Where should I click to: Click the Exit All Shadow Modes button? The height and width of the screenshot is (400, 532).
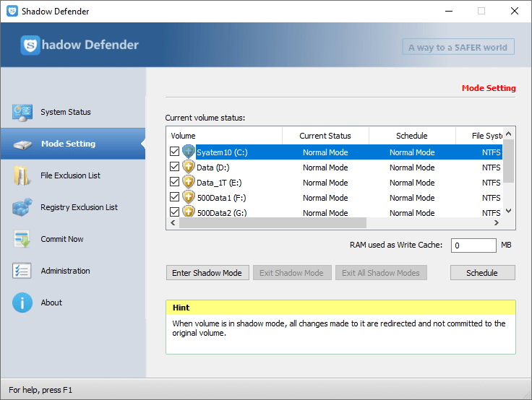(381, 273)
